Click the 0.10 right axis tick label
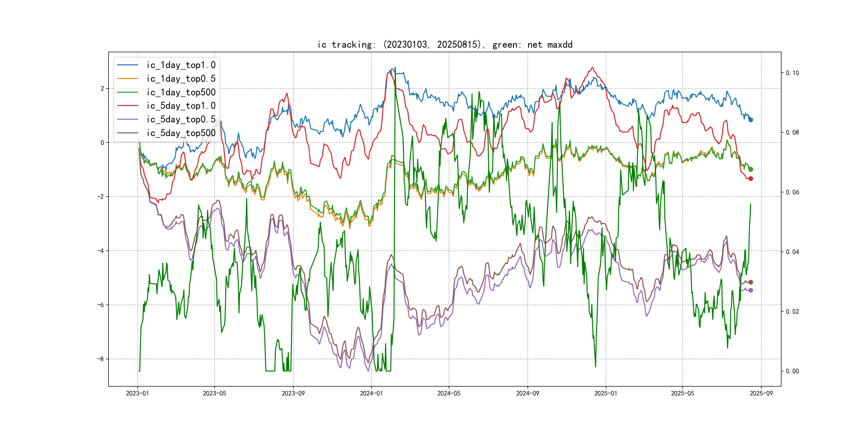The width and height of the screenshot is (868, 434). [792, 73]
